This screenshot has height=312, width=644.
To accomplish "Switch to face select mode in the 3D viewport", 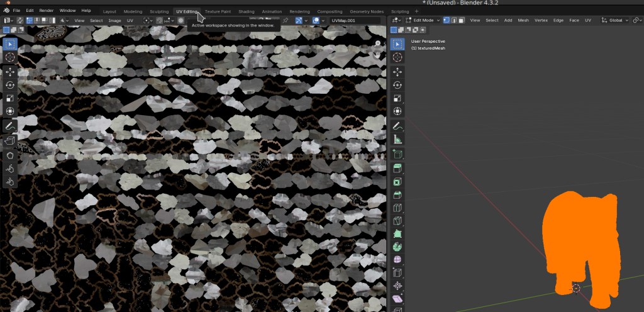I will coord(461,21).
